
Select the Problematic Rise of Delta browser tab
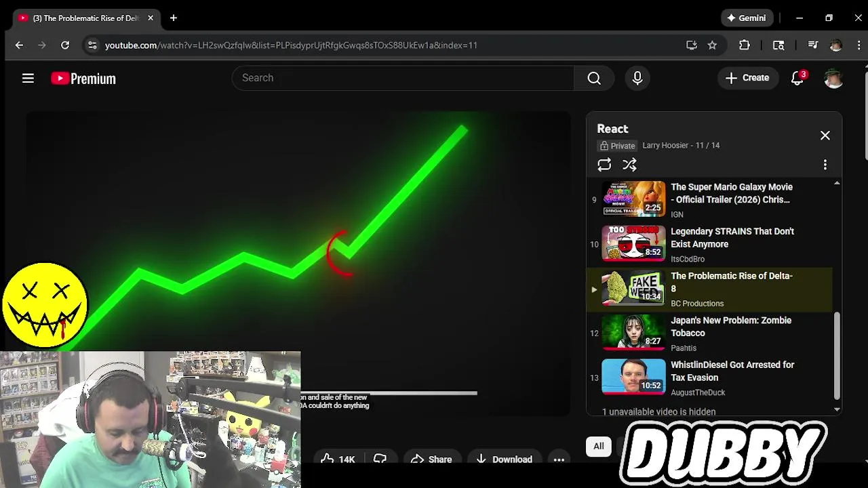(x=87, y=18)
